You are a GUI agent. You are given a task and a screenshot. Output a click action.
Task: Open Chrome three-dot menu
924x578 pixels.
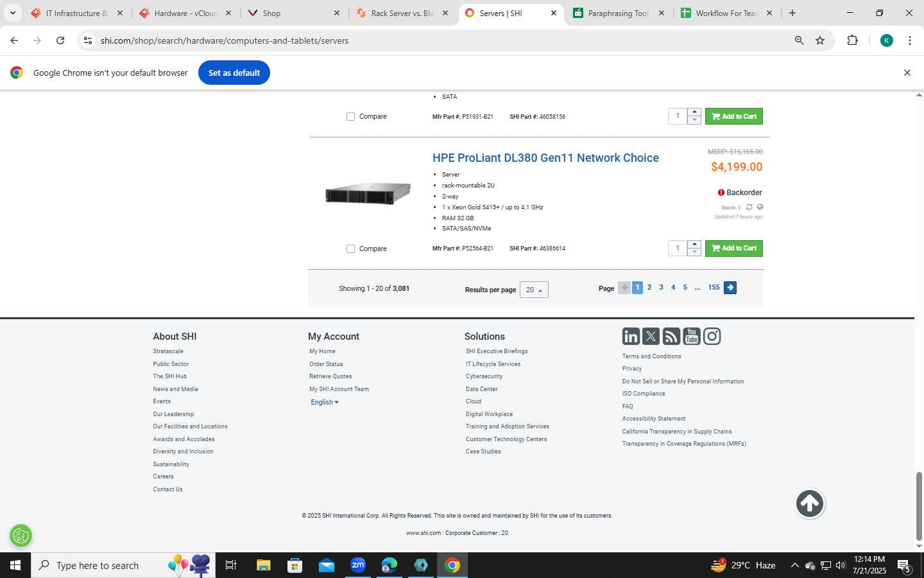click(x=910, y=40)
